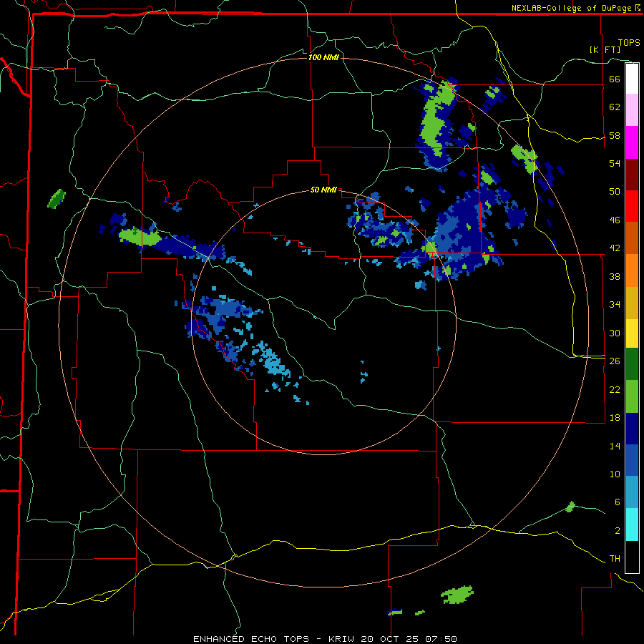The width and height of the screenshot is (644, 644).
Task: Pick the gold legend swatch
Action: 632,303
